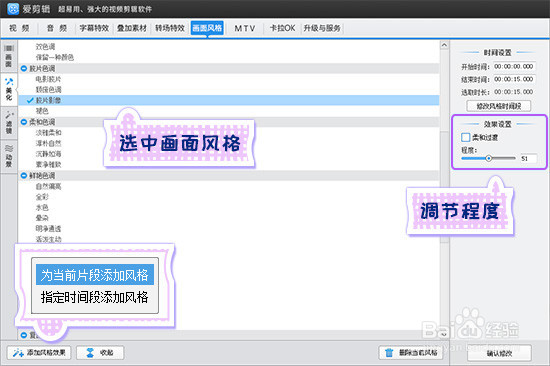Click the 爱剪辑 app logo icon
This screenshot has width=550, height=366.
pos(13,9)
